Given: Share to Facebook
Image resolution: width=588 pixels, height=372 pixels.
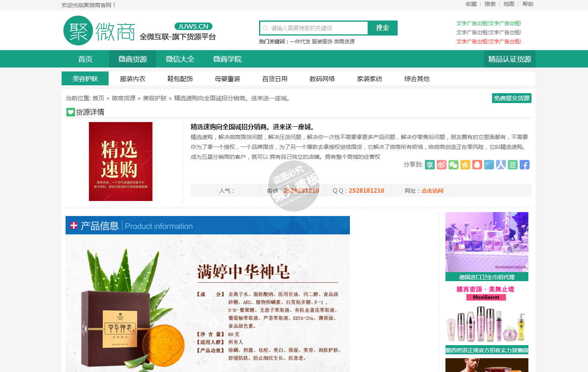Looking at the screenshot, I should (524, 165).
